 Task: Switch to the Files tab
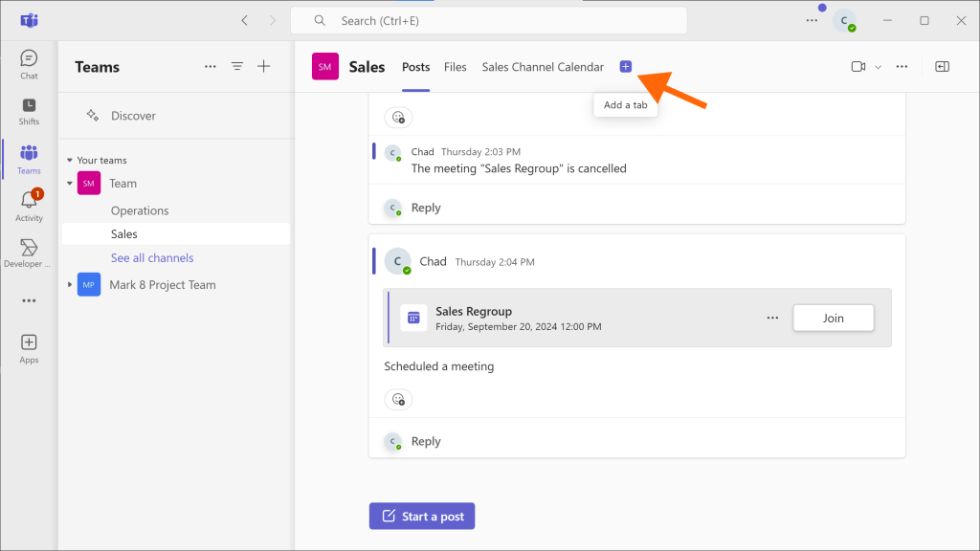[x=455, y=67]
